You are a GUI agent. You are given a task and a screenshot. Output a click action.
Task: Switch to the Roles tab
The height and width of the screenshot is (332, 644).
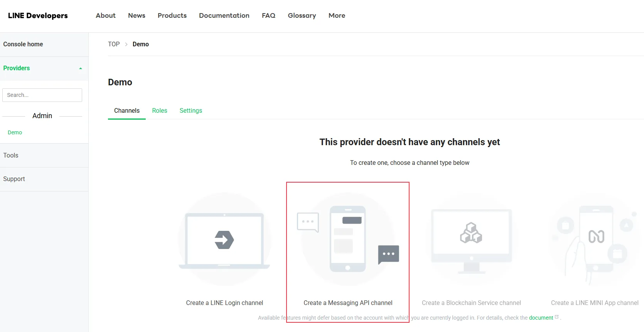point(160,111)
